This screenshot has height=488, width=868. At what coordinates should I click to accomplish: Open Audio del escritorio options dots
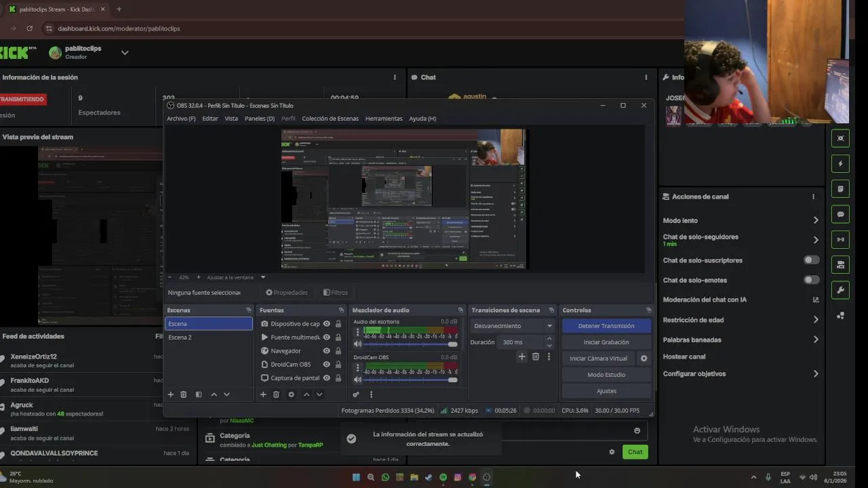pyautogui.click(x=357, y=333)
